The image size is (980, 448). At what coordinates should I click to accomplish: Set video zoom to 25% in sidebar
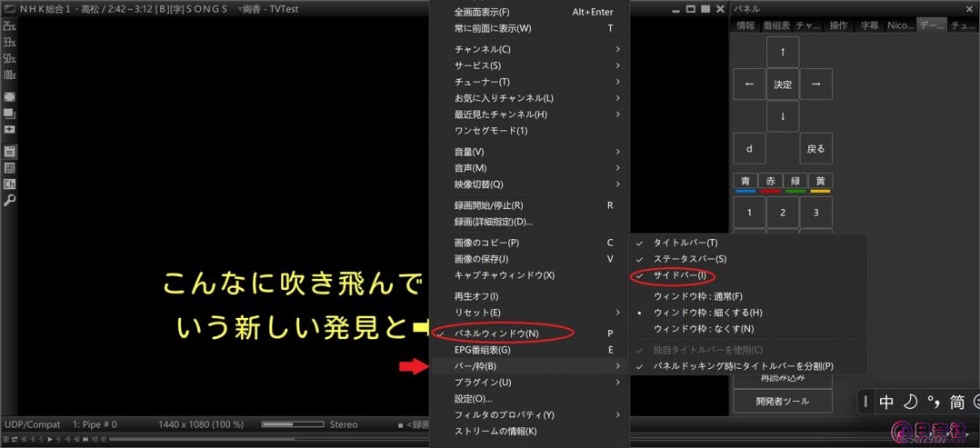pyautogui.click(x=9, y=27)
